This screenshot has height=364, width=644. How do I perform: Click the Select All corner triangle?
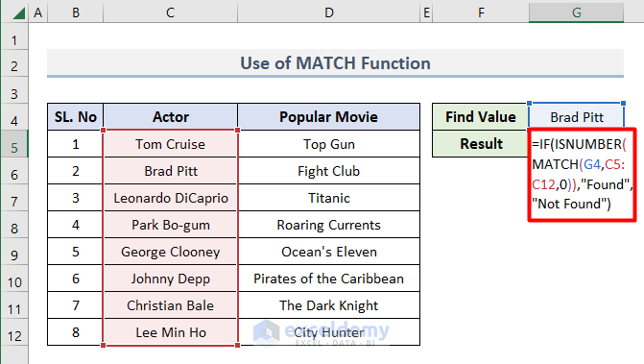coord(18,13)
